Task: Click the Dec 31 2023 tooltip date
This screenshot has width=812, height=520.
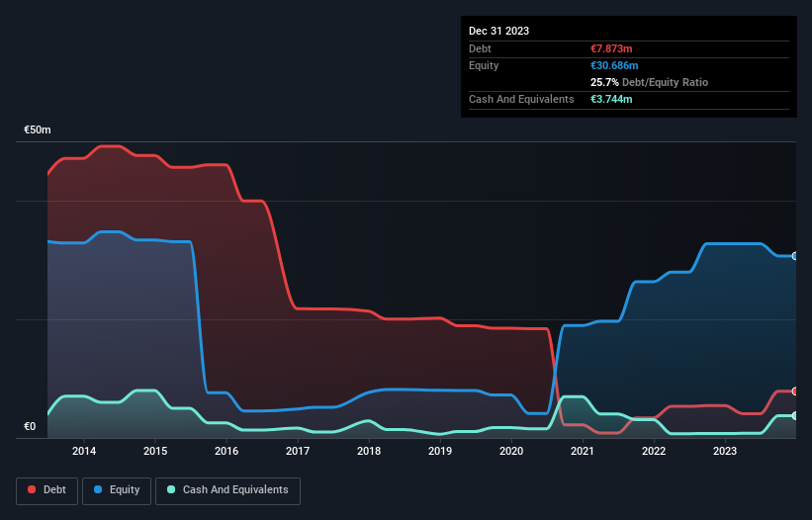Action: [x=498, y=31]
